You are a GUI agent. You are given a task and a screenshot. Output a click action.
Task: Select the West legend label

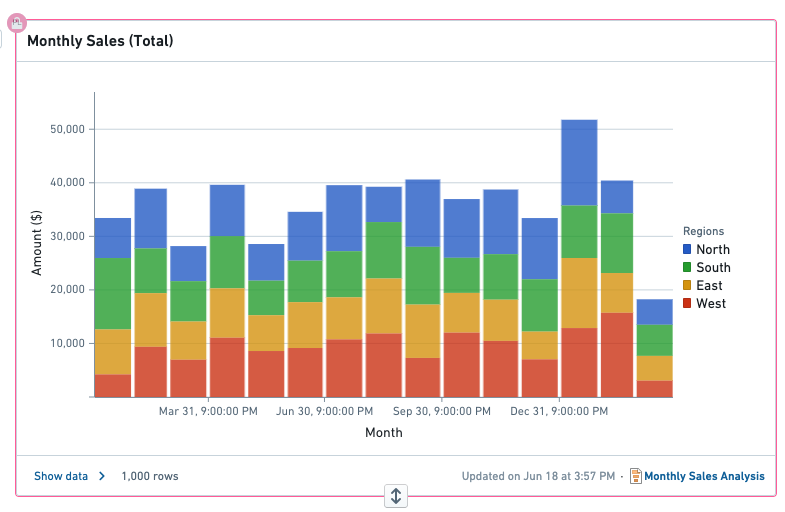point(711,303)
